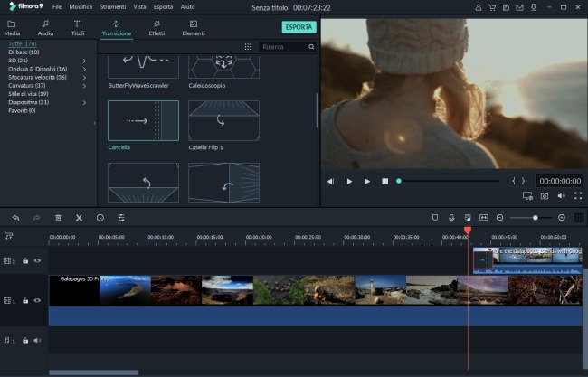Open the Strumenti menu

(112, 6)
